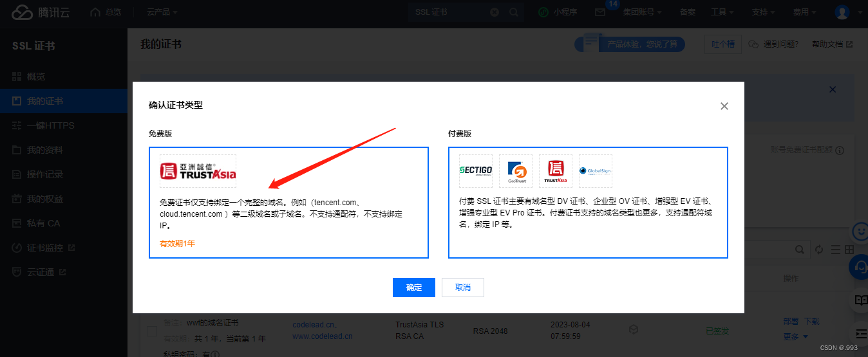Click the TrustAsia logo in free card
The height and width of the screenshot is (357, 868).
point(198,171)
